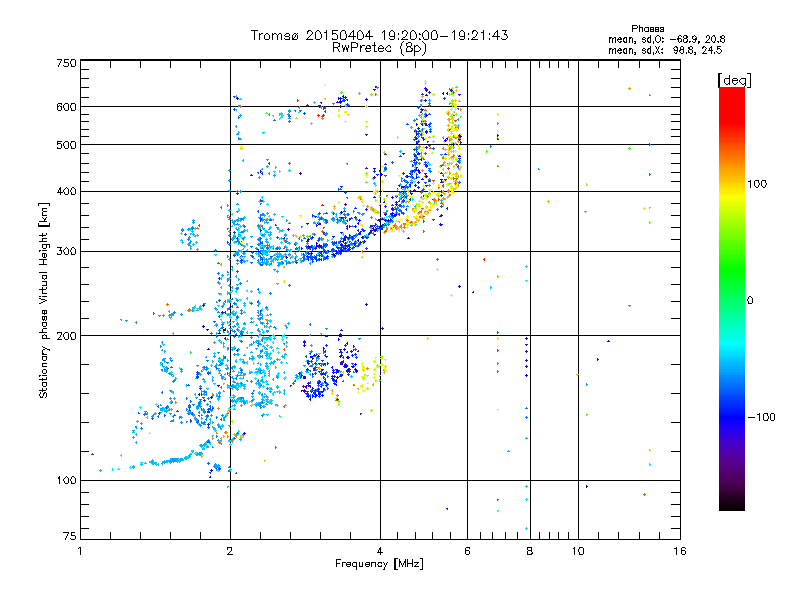Screen dimensions: 800x600
Task: Click the plot title 'Tromsø 20150404 19:20:00-19:21:43'
Action: pyautogui.click(x=379, y=35)
